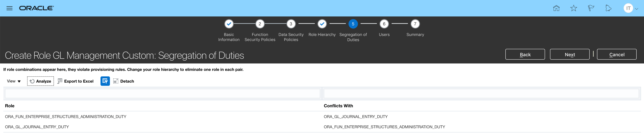The height and width of the screenshot is (136, 644).
Task: Click the Conflicts With filter field
Action: [x=481, y=94]
